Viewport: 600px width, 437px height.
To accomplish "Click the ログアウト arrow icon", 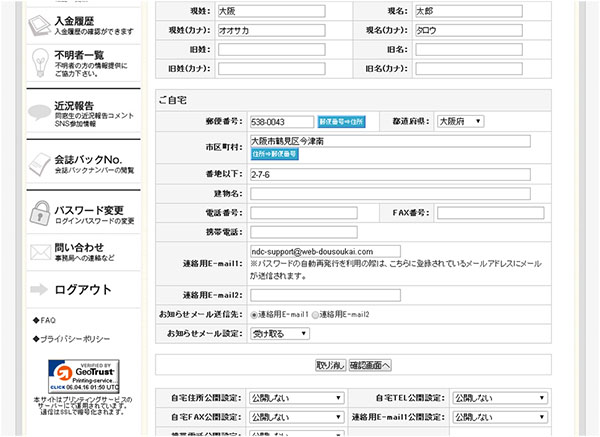I will click(x=41, y=289).
